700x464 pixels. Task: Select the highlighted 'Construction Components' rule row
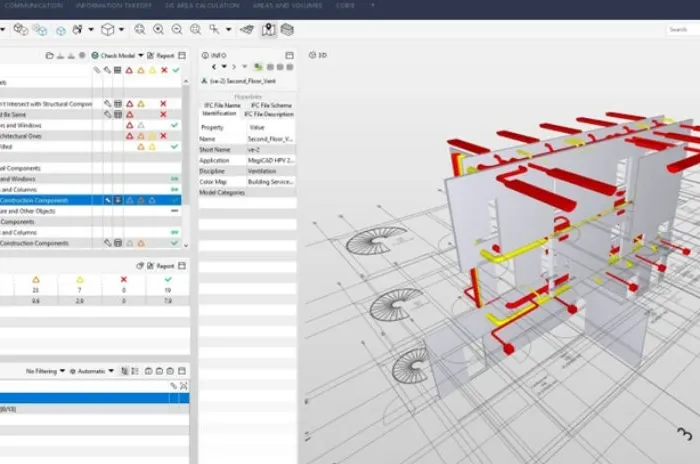click(91, 201)
